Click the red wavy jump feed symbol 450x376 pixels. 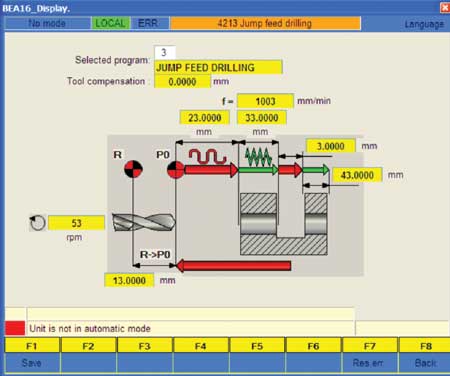207,156
